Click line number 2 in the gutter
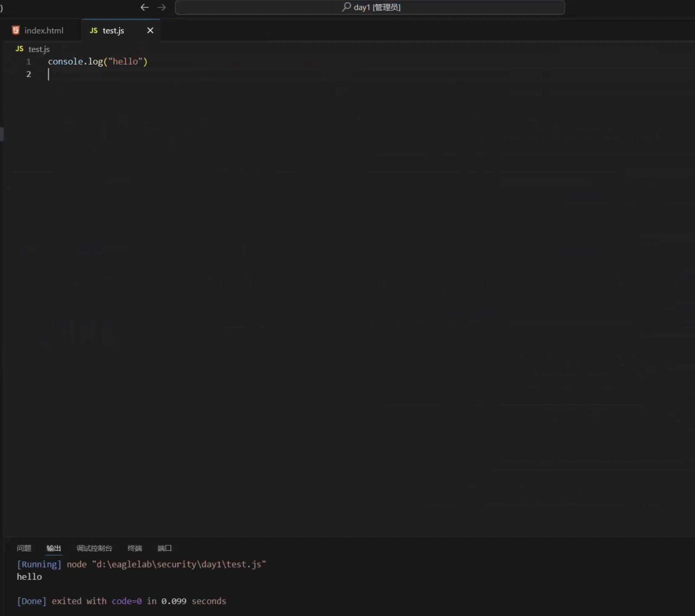The height and width of the screenshot is (616, 695). pos(28,74)
